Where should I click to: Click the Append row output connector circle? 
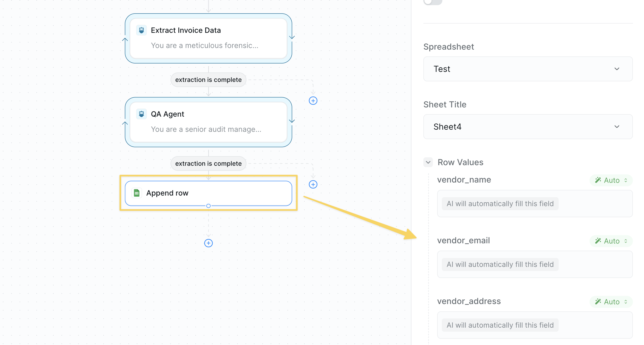coord(208,206)
